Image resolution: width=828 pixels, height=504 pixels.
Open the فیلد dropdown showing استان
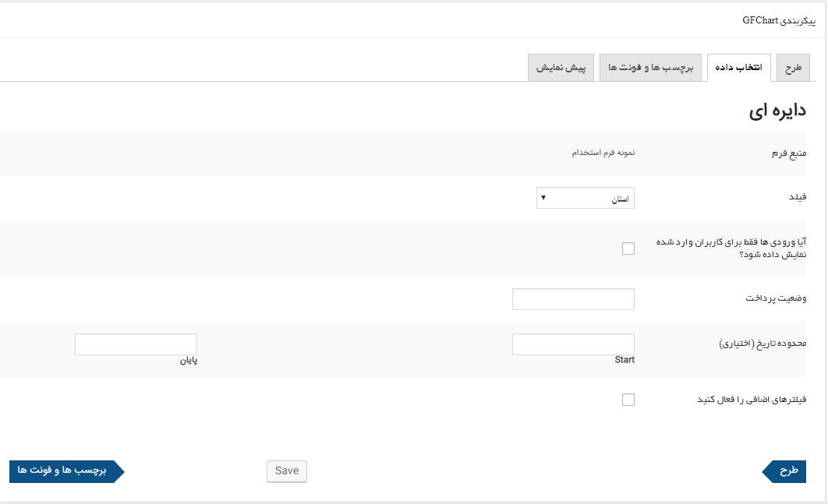click(586, 199)
